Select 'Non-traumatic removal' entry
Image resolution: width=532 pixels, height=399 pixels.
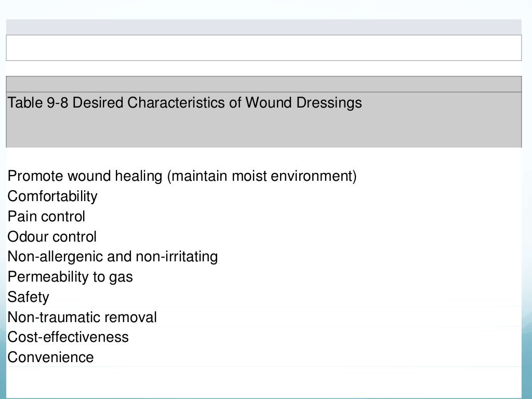82,317
